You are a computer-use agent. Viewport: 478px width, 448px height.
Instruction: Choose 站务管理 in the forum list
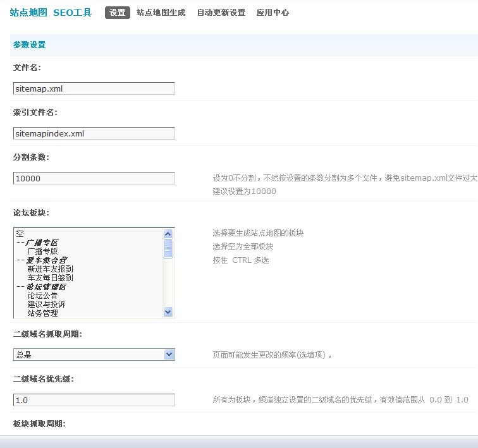[x=42, y=313]
